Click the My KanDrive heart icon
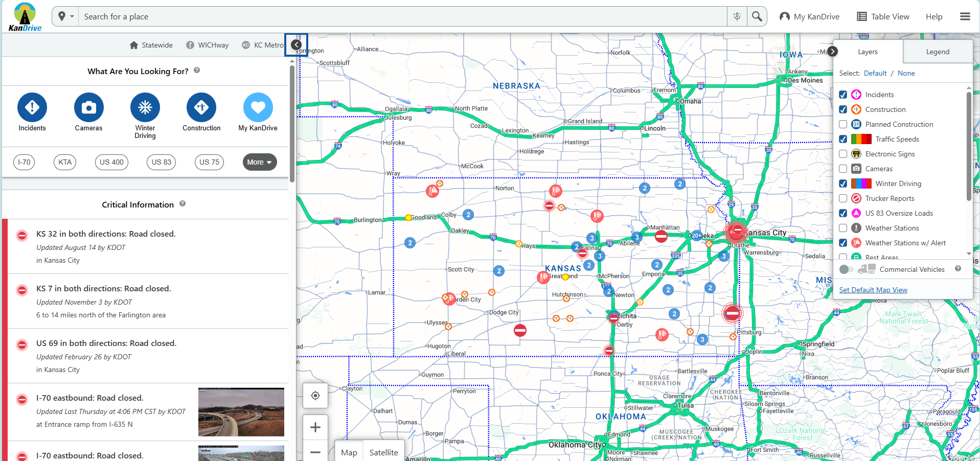Image resolution: width=980 pixels, height=461 pixels. pos(258,107)
